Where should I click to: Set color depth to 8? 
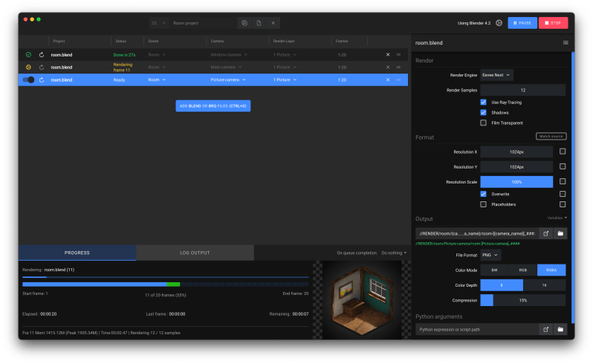pos(502,285)
